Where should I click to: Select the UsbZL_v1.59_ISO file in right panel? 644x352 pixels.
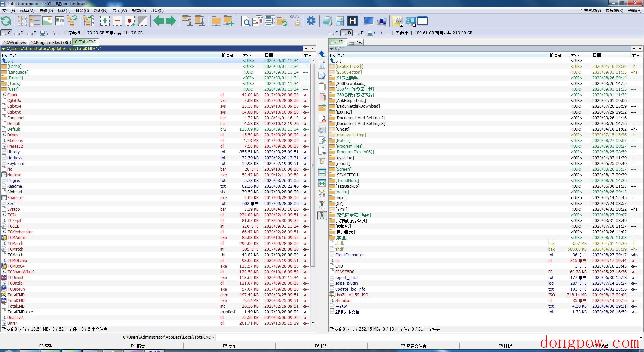click(x=485, y=295)
